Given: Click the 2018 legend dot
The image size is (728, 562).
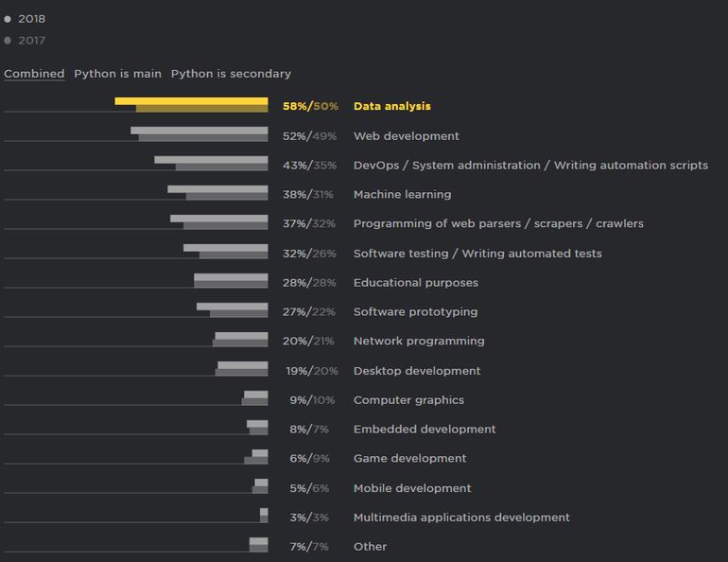Looking at the screenshot, I should [8, 19].
